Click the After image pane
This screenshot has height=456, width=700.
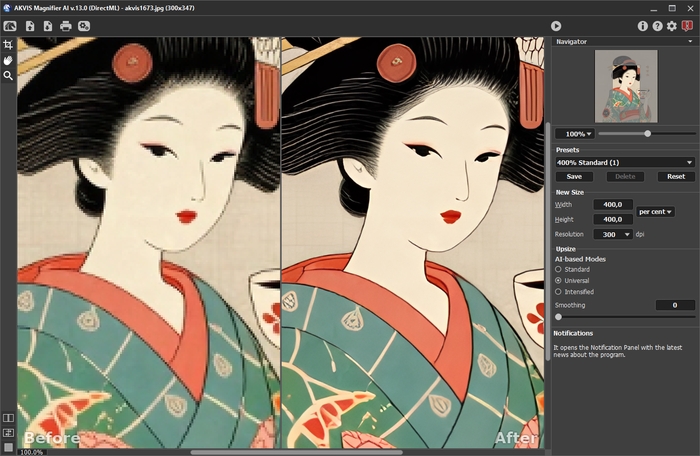(413, 243)
